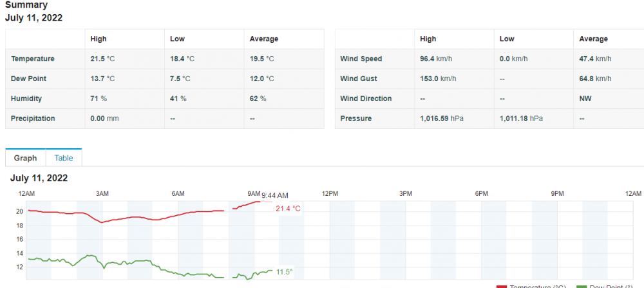Click the 12PM label on graph axis

(330, 193)
